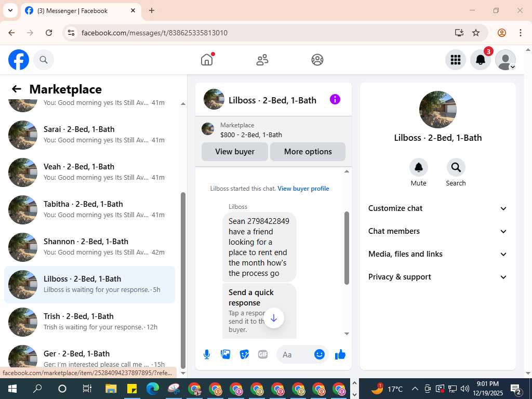Click the install app icon in address bar
The height and width of the screenshot is (399, 532).
(459, 33)
